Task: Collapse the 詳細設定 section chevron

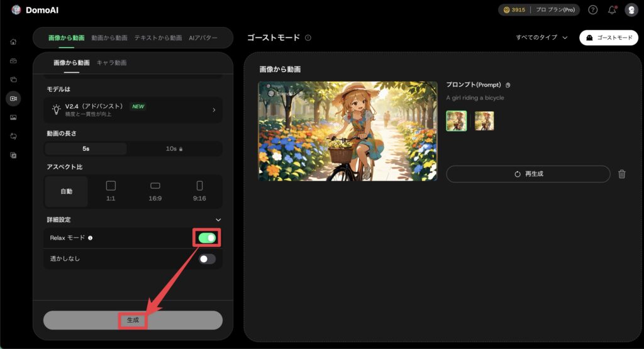Action: pos(218,219)
